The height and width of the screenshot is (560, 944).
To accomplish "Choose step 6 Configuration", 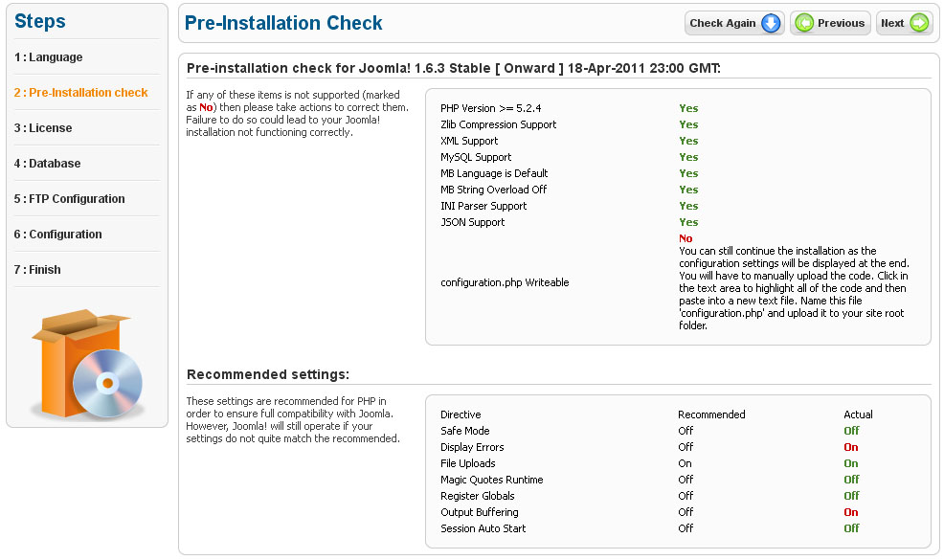I will pos(57,235).
